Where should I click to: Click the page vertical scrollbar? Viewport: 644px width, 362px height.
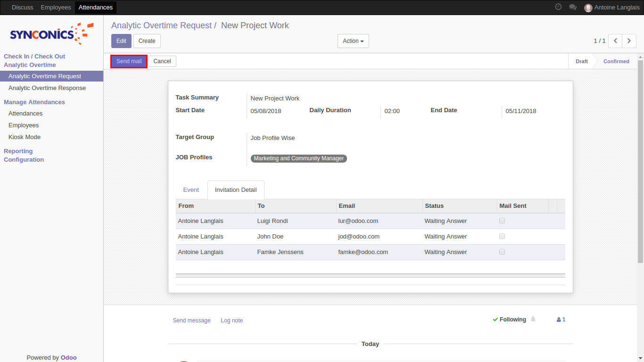(x=640, y=160)
